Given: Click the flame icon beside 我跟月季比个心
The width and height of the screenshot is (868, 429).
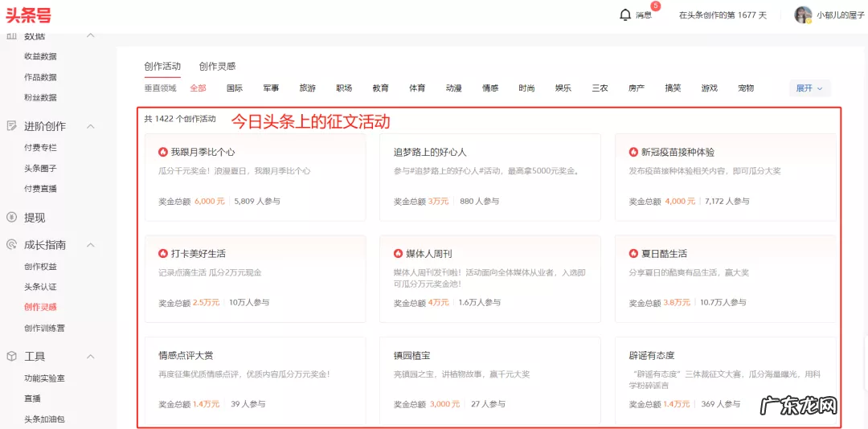Looking at the screenshot, I should tap(162, 152).
